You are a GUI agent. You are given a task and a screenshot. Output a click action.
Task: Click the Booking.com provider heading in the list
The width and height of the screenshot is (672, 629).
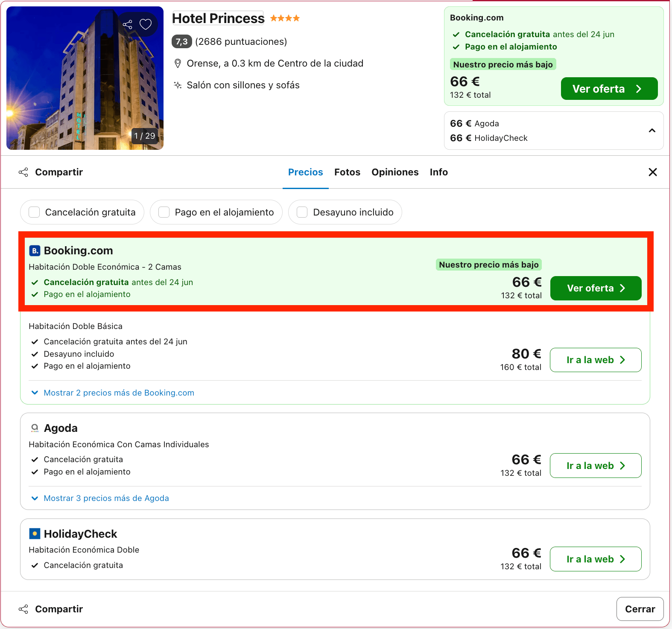[79, 250]
